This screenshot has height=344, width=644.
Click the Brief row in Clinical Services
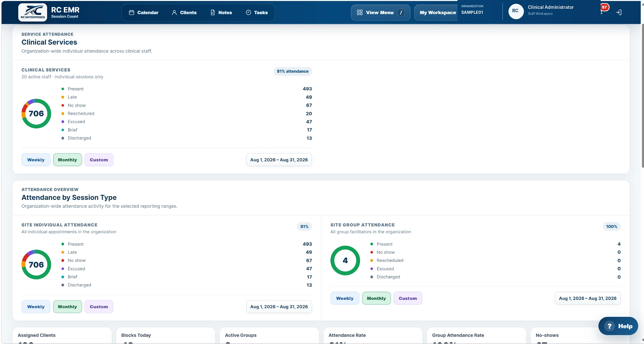[x=186, y=130]
